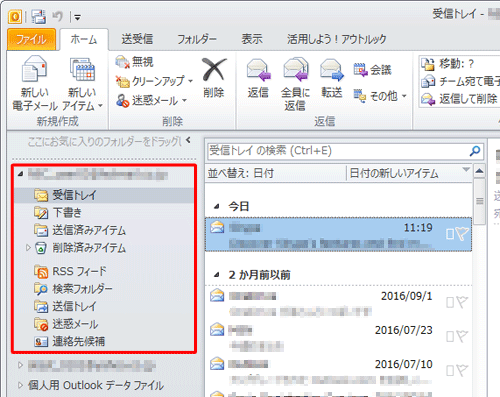Click 移動: ? quick step
The image size is (500, 397).
pos(447,63)
